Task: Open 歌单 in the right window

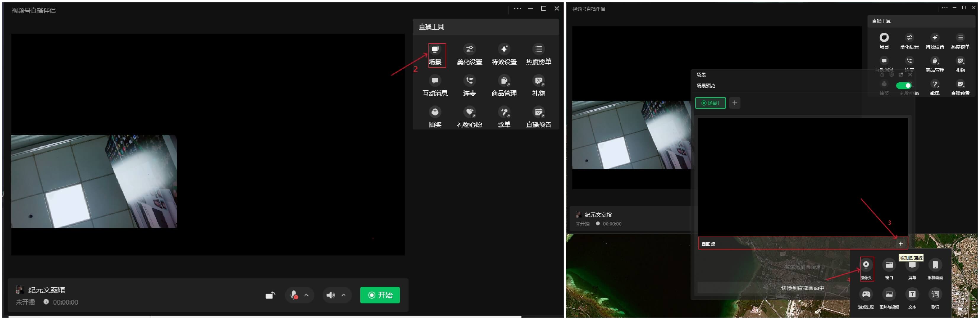Action: click(935, 87)
